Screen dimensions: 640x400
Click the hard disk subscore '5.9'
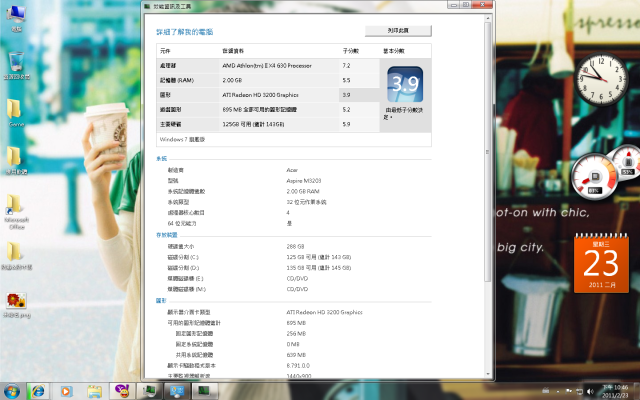point(346,124)
